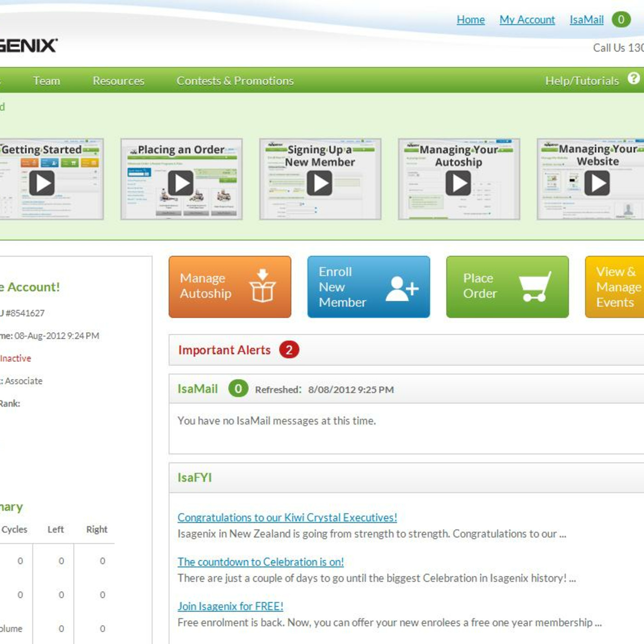Open the My Account link

coord(527,20)
